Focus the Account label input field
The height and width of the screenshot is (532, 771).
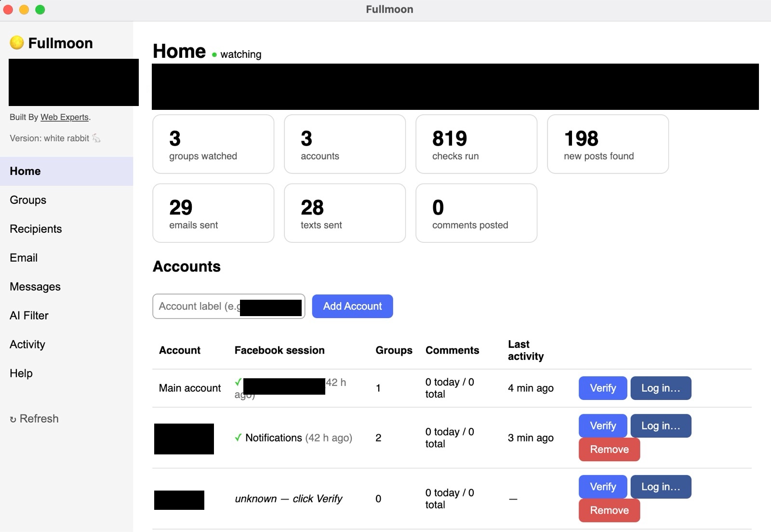(x=229, y=306)
